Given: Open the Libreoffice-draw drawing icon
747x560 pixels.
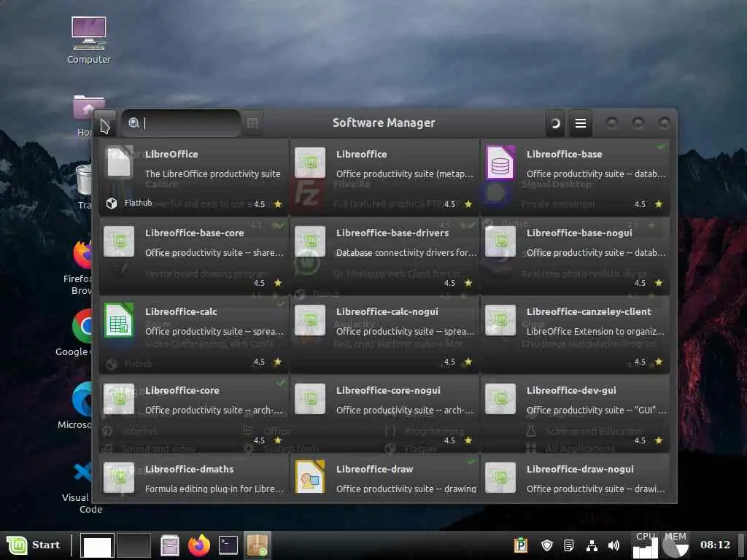Looking at the screenshot, I should point(309,477).
